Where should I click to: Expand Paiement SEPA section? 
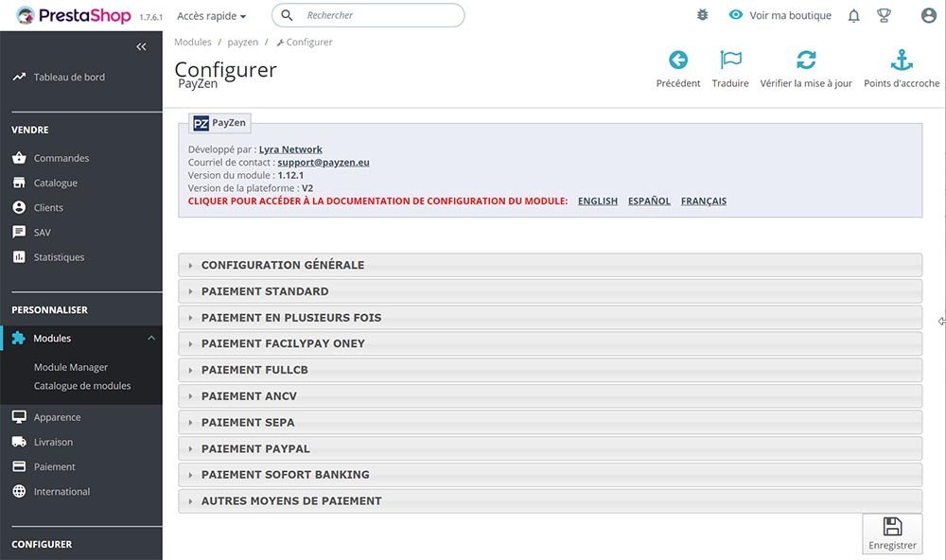pyautogui.click(x=550, y=423)
